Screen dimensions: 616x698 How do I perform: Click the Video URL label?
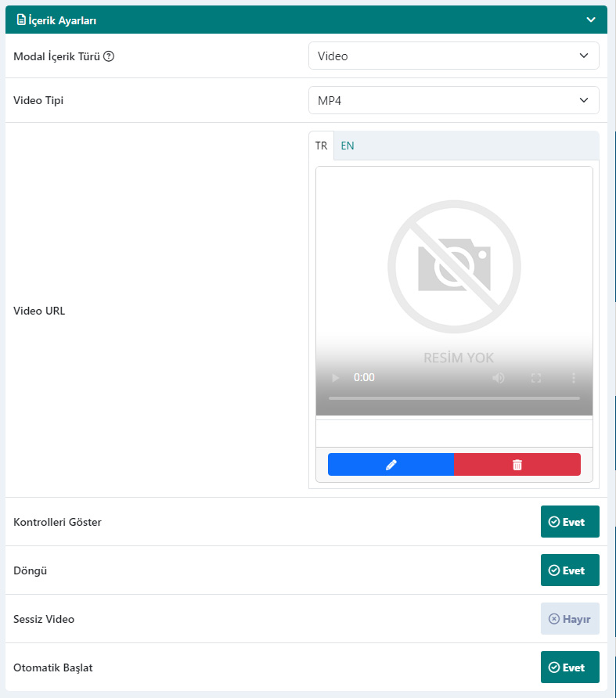coord(39,311)
